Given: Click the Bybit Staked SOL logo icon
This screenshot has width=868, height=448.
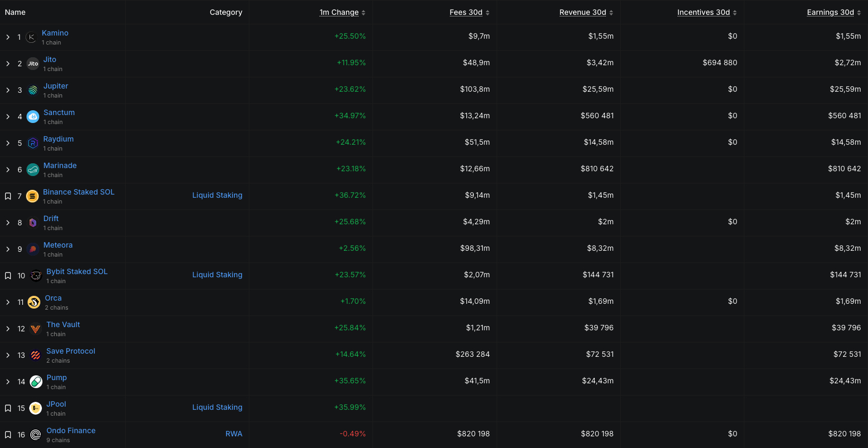Looking at the screenshot, I should (36, 276).
